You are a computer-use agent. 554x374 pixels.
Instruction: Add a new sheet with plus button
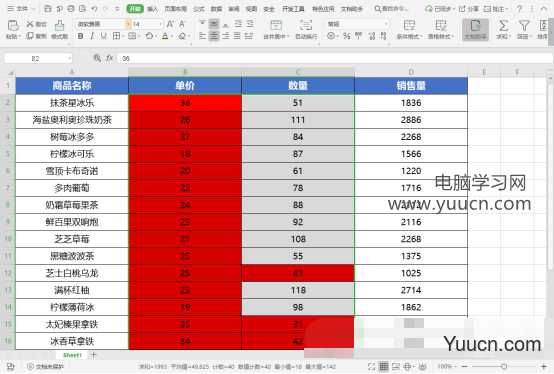[x=94, y=355]
